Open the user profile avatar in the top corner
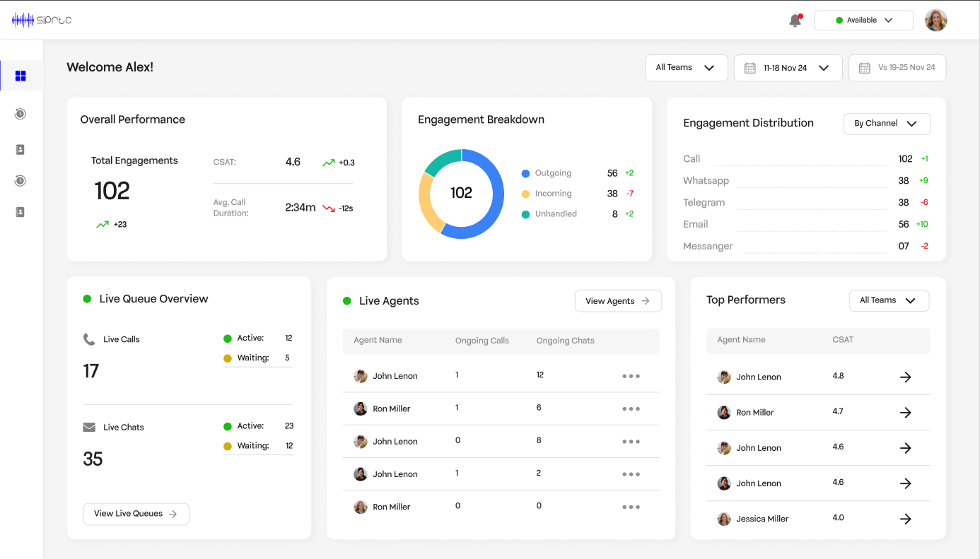The width and height of the screenshot is (980, 559). click(935, 20)
